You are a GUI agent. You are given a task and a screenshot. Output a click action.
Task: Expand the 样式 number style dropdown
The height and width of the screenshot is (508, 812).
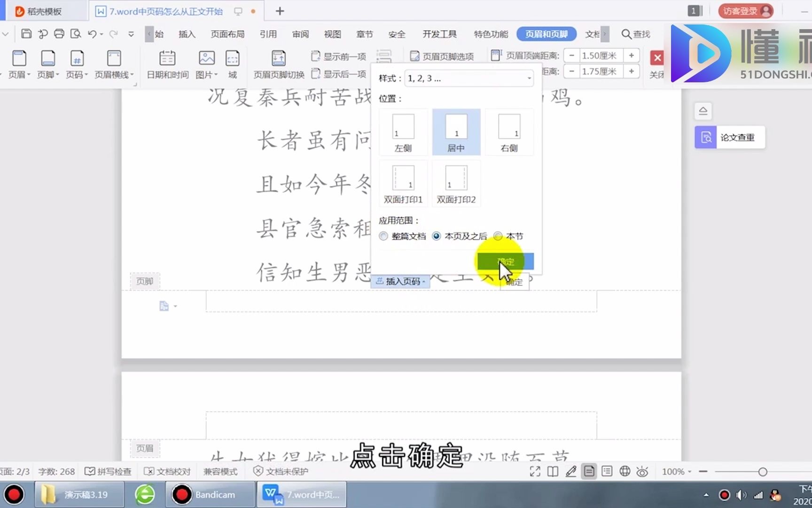pyautogui.click(x=469, y=79)
